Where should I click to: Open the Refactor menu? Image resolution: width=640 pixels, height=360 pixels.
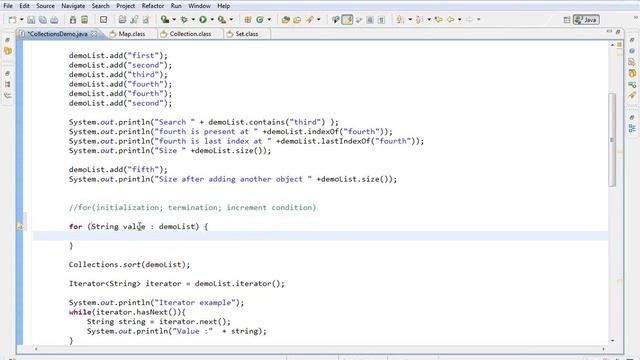point(153,6)
